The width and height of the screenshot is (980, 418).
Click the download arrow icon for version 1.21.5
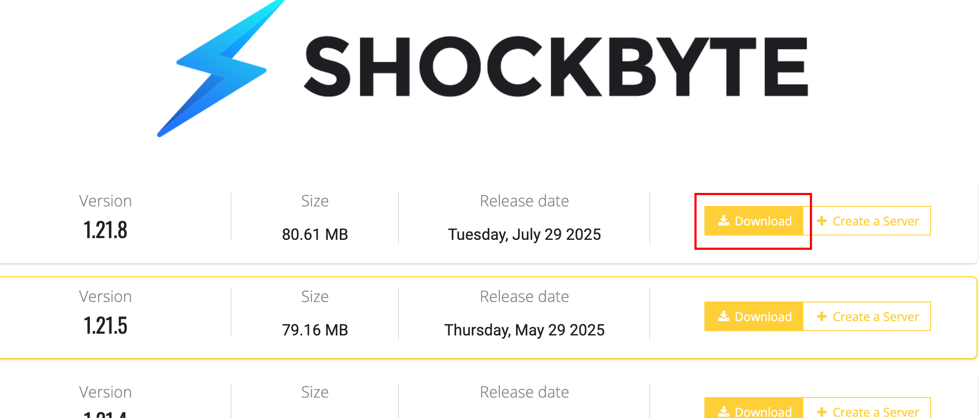[x=723, y=316]
